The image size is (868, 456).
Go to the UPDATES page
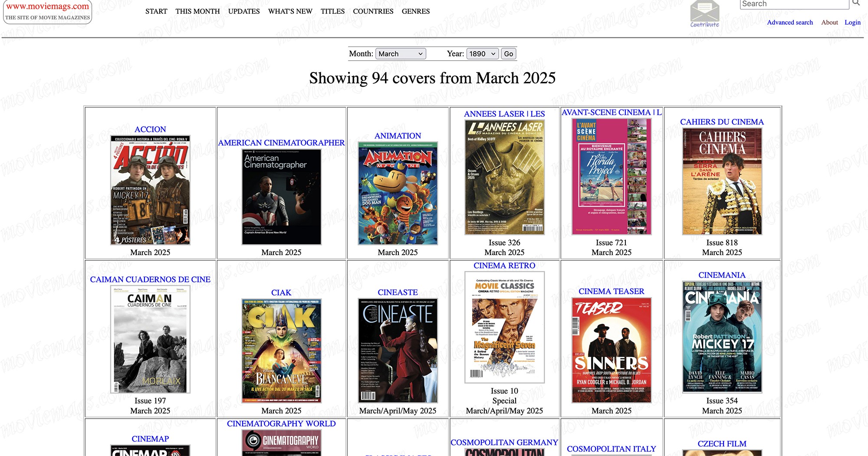coord(244,11)
